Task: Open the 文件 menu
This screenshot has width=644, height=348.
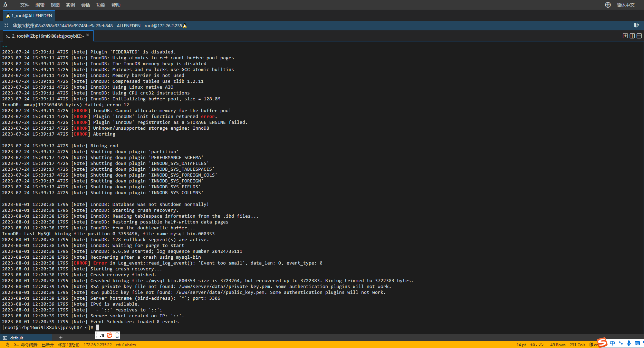Action: click(x=25, y=5)
